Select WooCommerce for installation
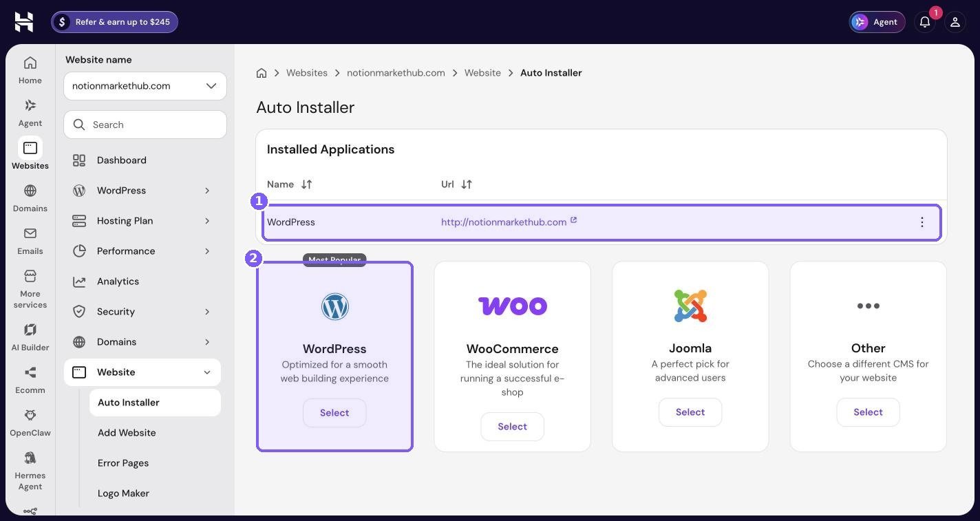The image size is (980, 521). click(x=513, y=427)
